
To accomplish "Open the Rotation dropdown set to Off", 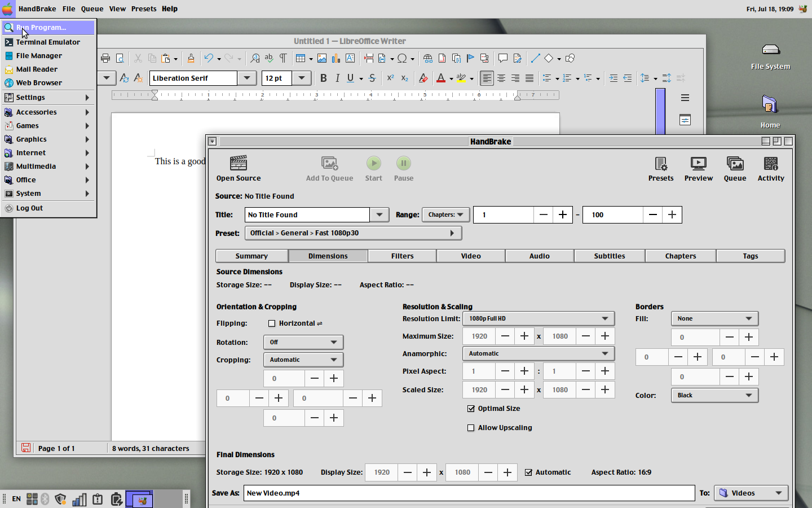I will pos(303,342).
